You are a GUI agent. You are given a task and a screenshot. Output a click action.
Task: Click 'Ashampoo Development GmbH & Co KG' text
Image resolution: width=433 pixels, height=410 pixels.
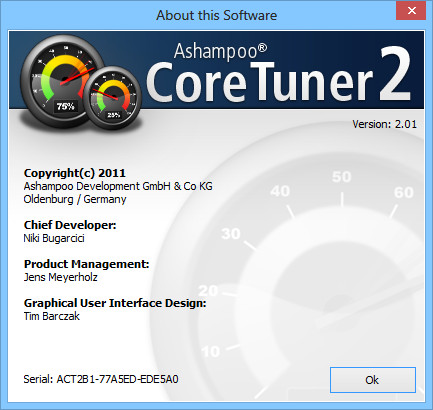click(118, 186)
